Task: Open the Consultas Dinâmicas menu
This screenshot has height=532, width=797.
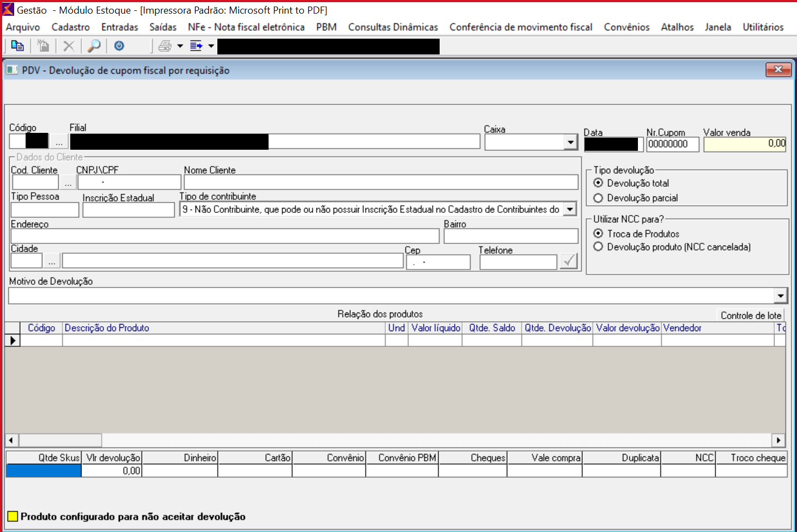Action: (x=393, y=27)
